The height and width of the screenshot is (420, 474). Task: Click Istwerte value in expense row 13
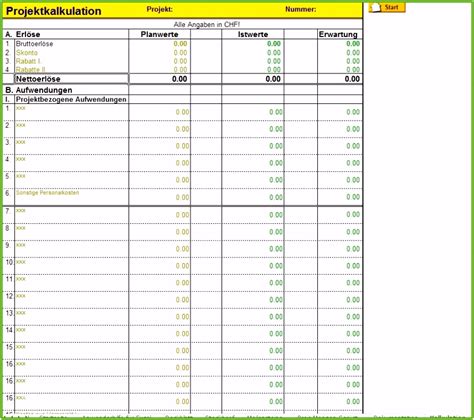pyautogui.click(x=276, y=317)
